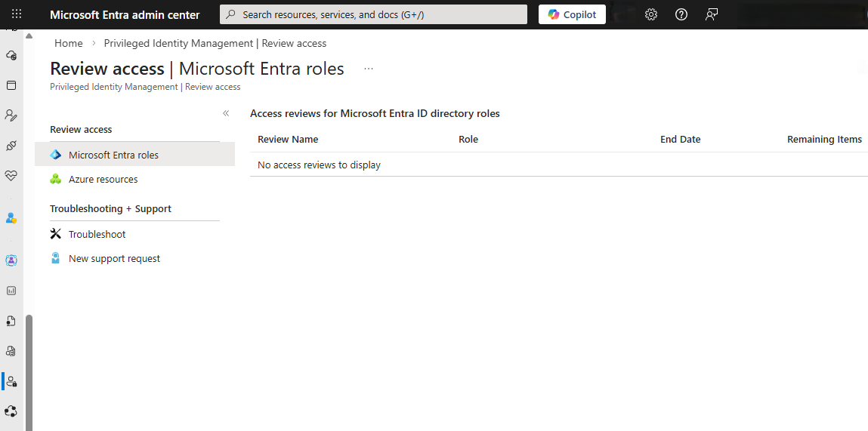The height and width of the screenshot is (431, 868).
Task: Collapse the Review access side menu
Action: click(225, 113)
